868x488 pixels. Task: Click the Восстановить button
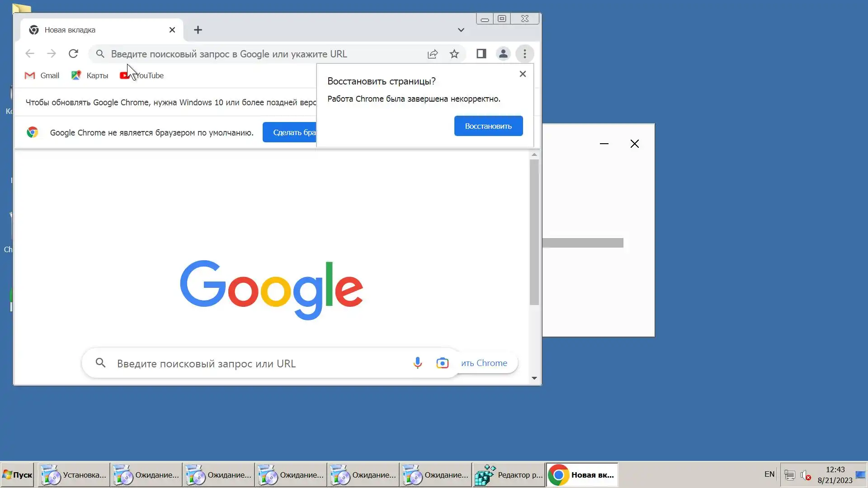[x=488, y=126]
